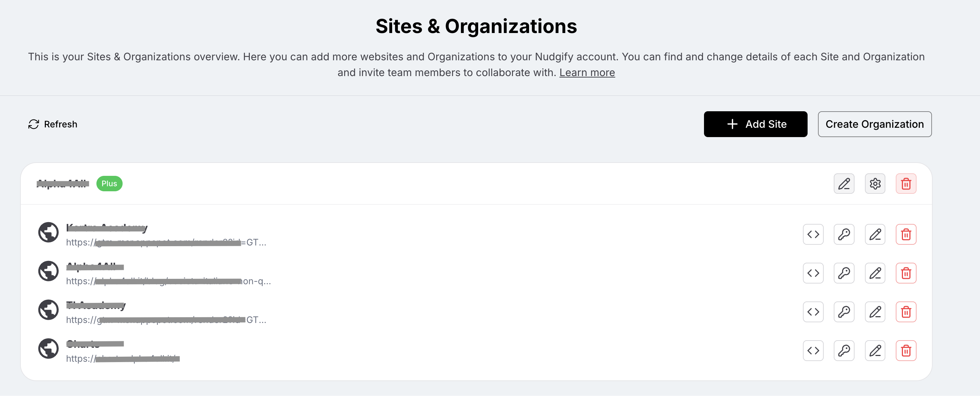Show the embed code for the second site
The image size is (980, 417).
813,273
